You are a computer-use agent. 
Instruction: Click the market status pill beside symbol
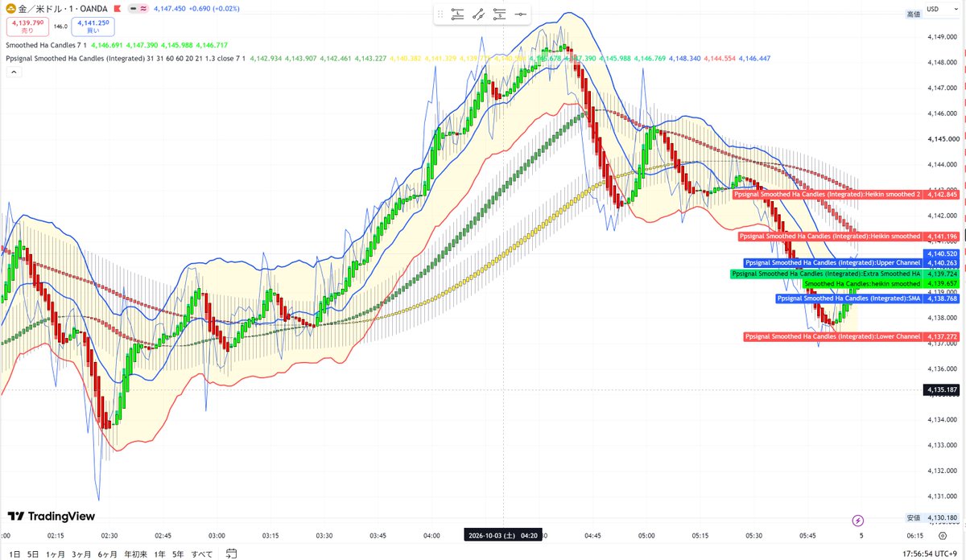[138, 8]
